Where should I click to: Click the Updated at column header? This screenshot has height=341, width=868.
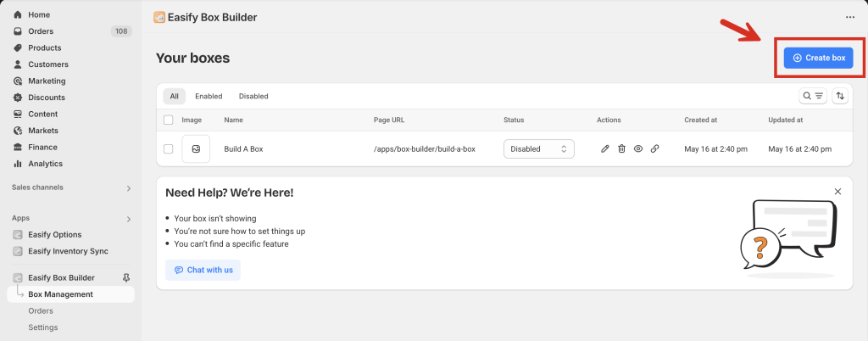(786, 120)
